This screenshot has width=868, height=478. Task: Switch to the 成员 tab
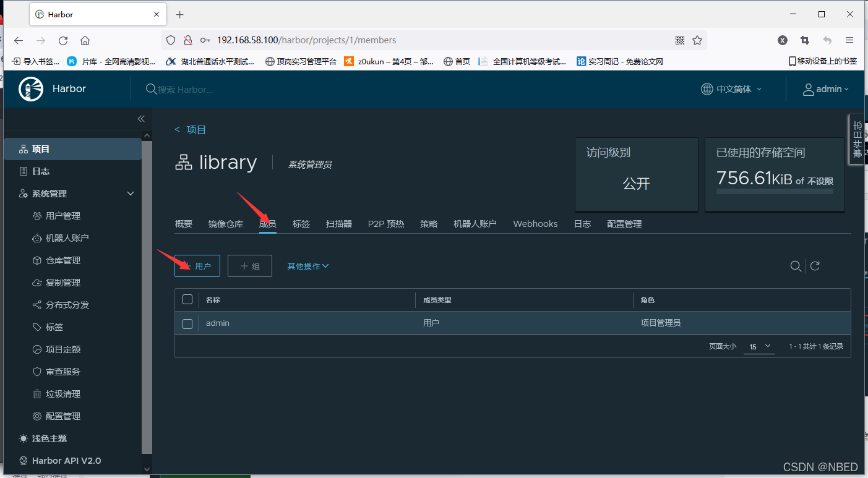(268, 224)
